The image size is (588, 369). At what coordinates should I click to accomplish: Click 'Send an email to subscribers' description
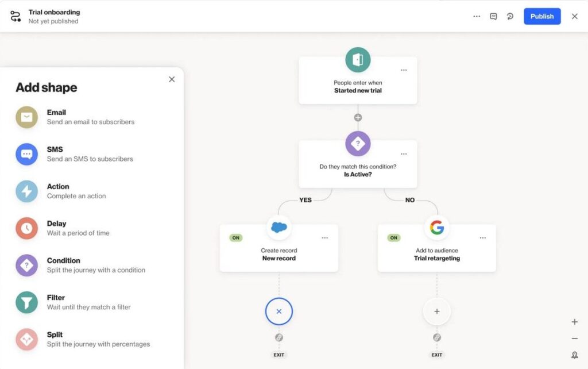click(91, 122)
